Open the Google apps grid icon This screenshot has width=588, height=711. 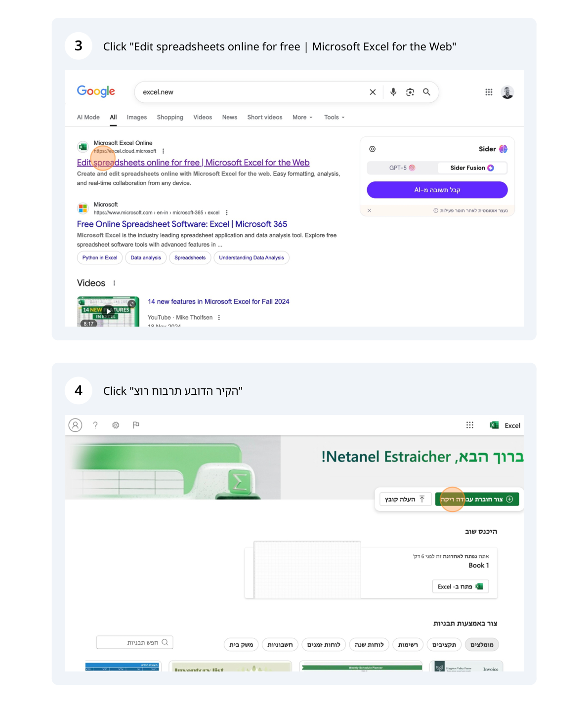(488, 92)
